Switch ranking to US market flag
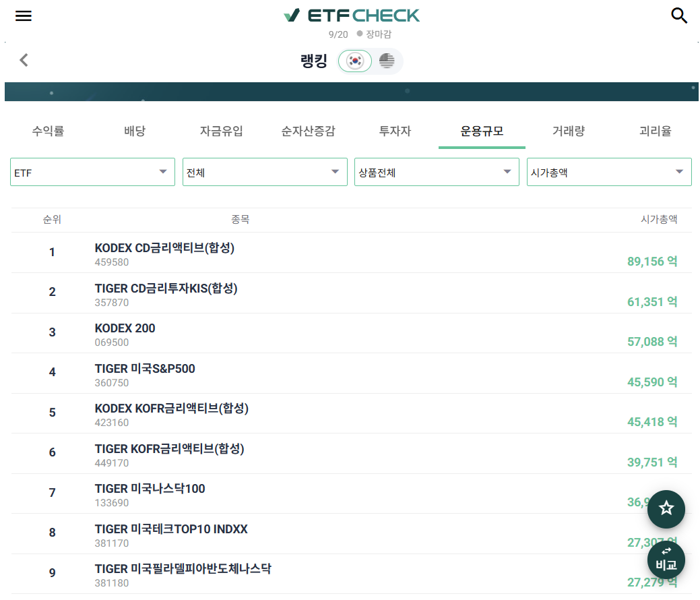700x600 pixels. coord(387,61)
